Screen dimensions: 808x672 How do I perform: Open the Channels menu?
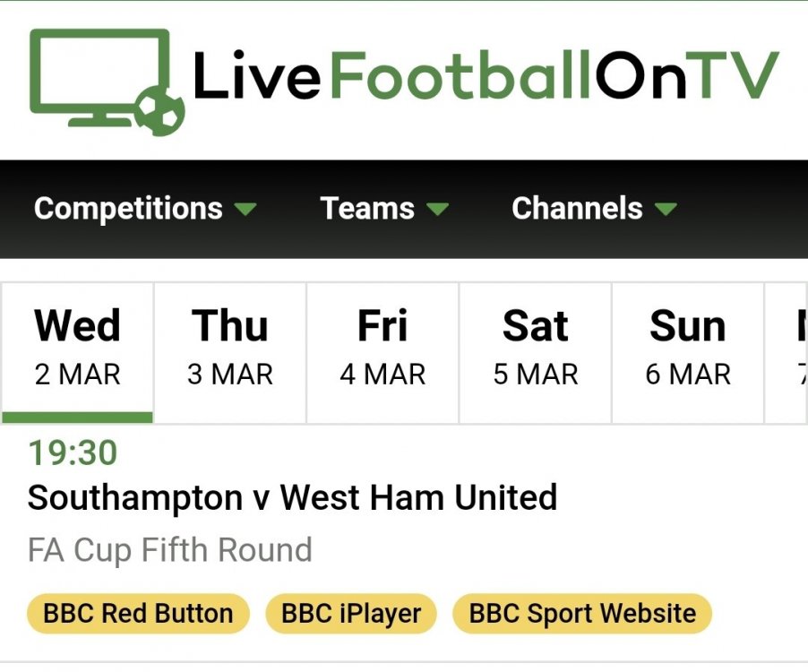tap(577, 209)
